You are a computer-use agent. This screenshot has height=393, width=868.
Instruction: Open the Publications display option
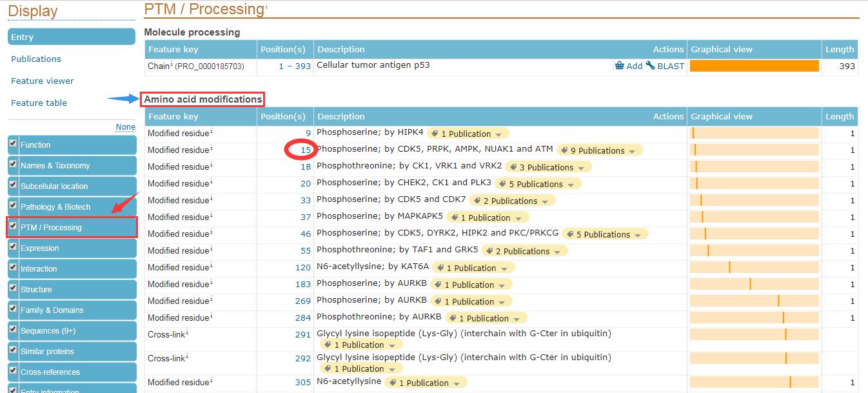(x=36, y=59)
